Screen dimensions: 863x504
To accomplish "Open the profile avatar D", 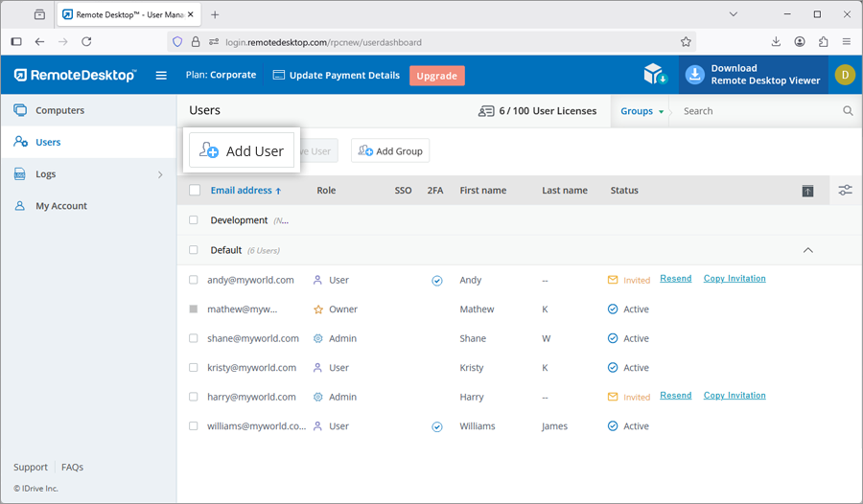I will pos(845,75).
